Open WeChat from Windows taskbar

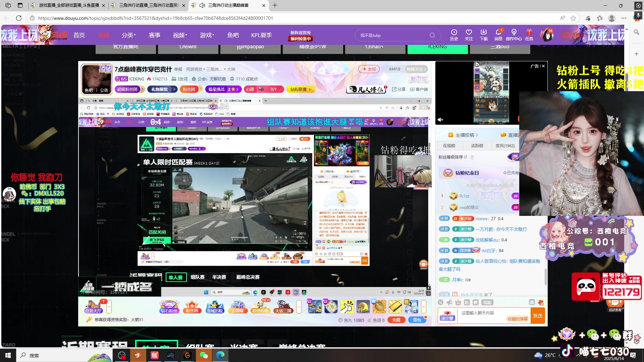(204, 355)
